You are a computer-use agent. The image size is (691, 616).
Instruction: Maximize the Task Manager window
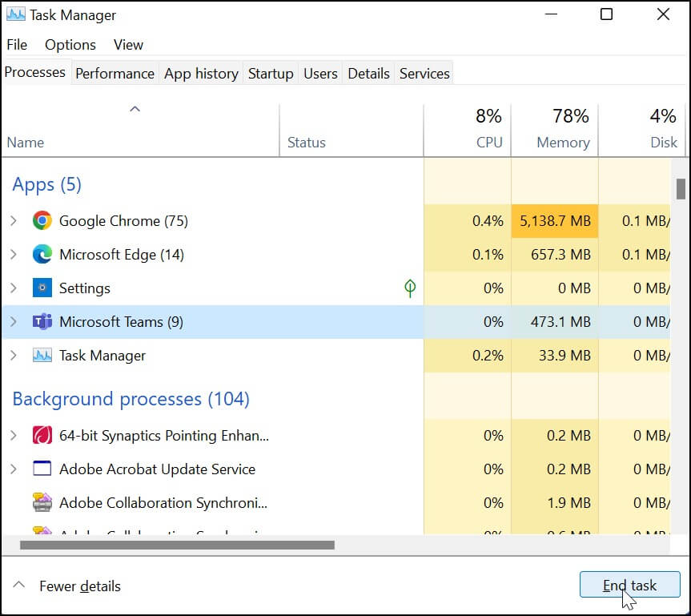point(606,14)
